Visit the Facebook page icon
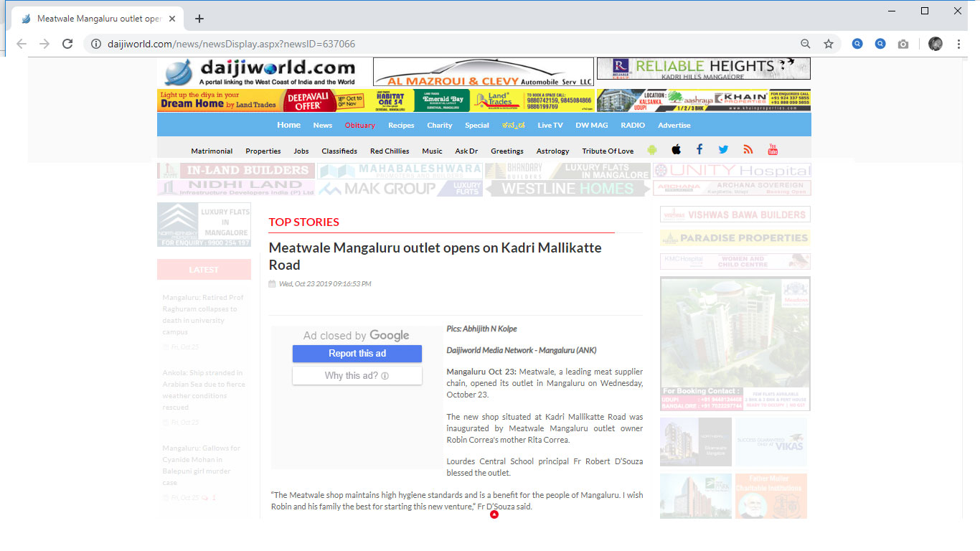 pos(699,149)
